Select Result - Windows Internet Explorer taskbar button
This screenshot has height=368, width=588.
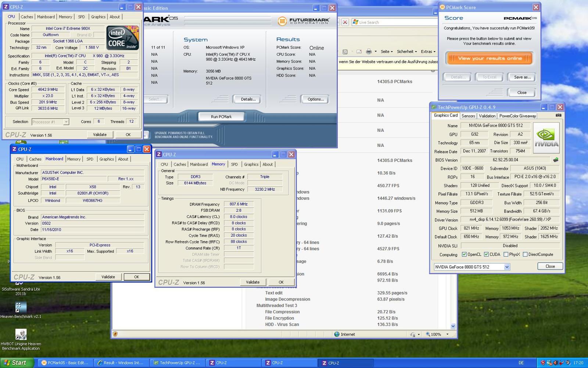click(x=121, y=362)
